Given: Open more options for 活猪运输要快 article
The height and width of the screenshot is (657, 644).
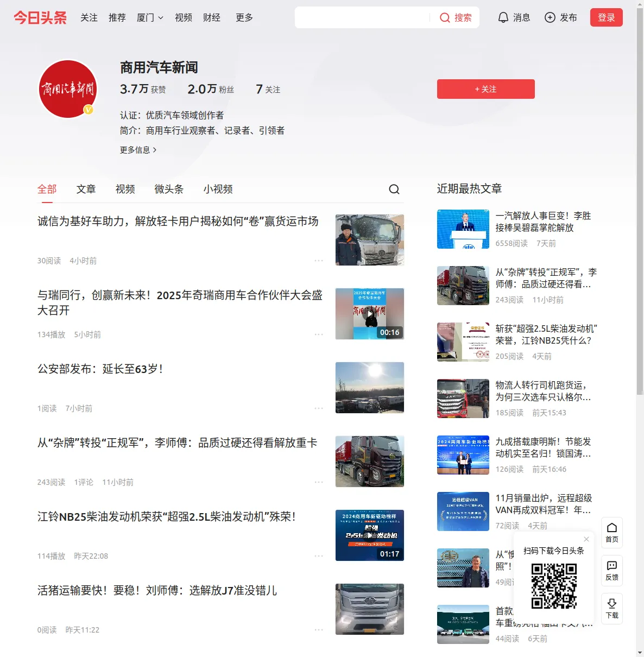Looking at the screenshot, I should tap(319, 630).
